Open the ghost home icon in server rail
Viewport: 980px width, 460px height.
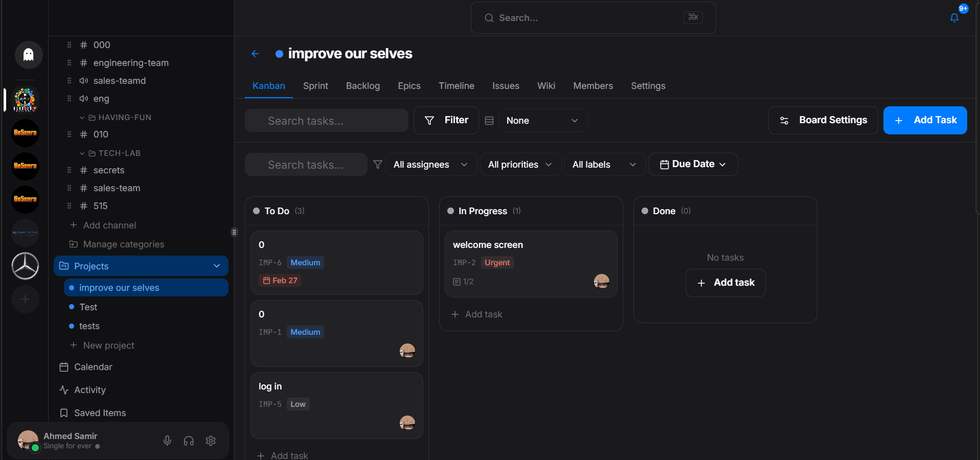coord(29,55)
